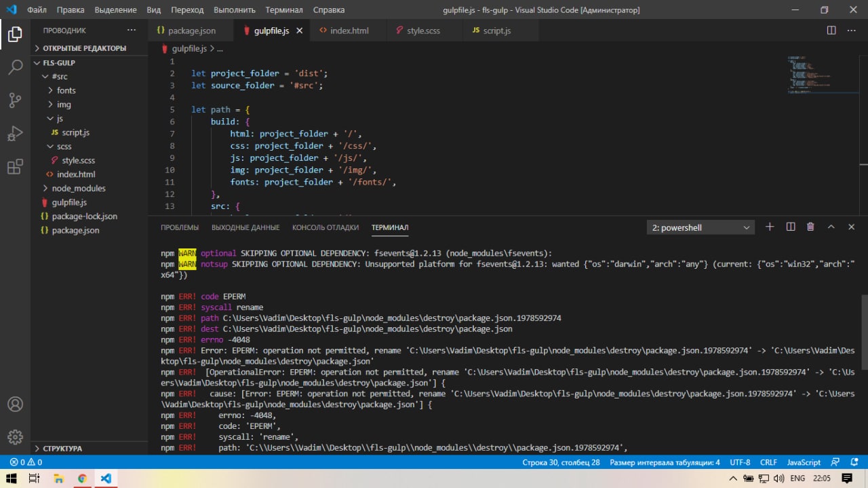
Task: Open the Правка menu
Action: [71, 10]
